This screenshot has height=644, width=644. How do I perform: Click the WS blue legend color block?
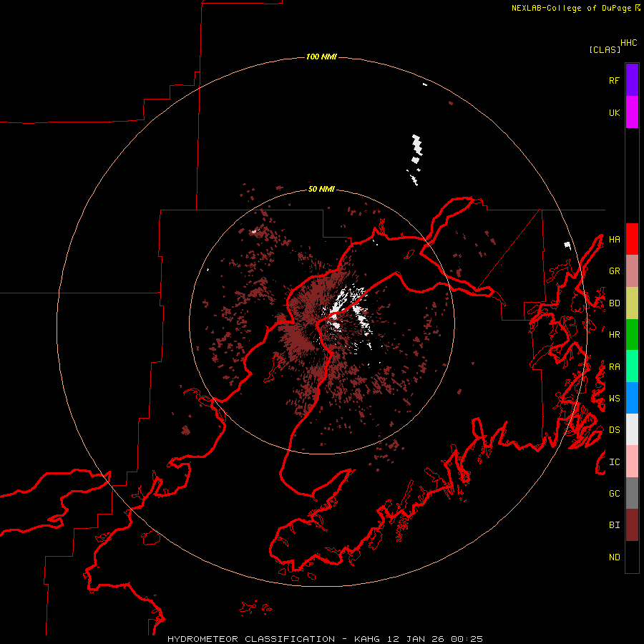pyautogui.click(x=632, y=398)
